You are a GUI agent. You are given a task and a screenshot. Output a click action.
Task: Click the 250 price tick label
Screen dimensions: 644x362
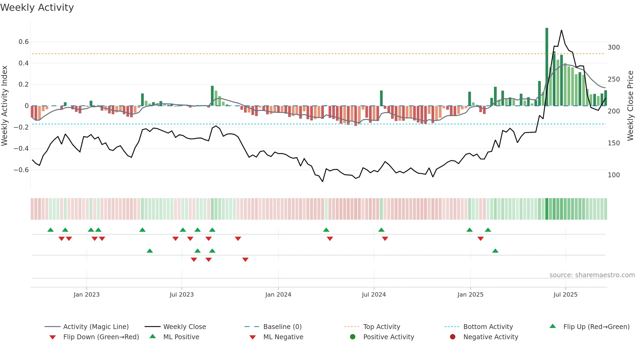click(x=614, y=79)
